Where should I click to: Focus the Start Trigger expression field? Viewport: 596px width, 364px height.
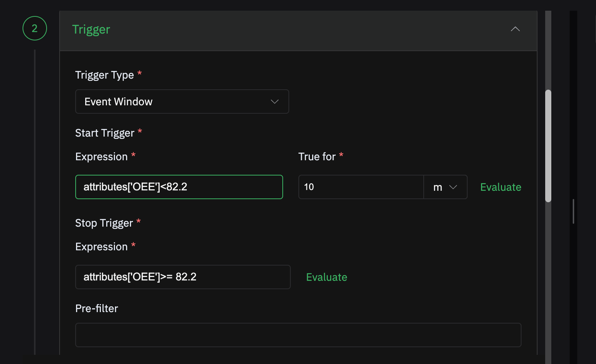[179, 187]
